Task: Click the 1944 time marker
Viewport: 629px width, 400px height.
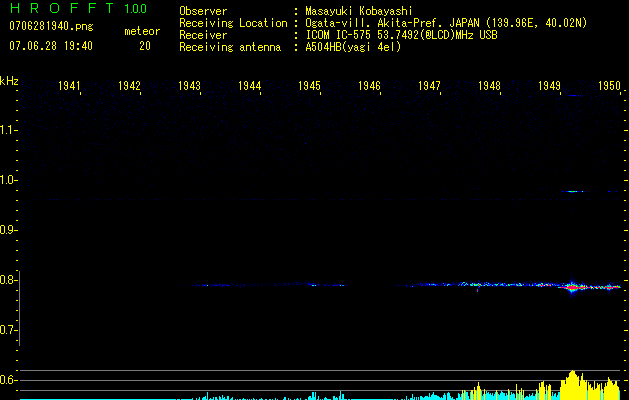Action: pyautogui.click(x=250, y=86)
